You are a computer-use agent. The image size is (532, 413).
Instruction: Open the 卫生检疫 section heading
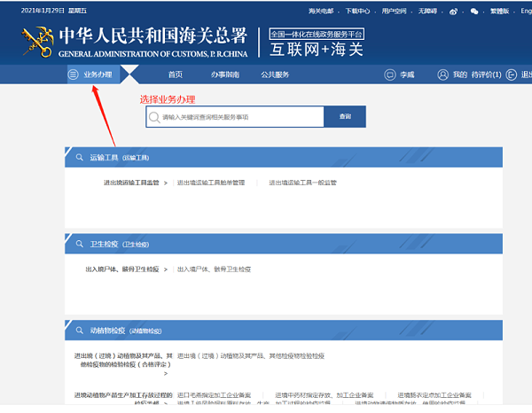click(x=104, y=244)
